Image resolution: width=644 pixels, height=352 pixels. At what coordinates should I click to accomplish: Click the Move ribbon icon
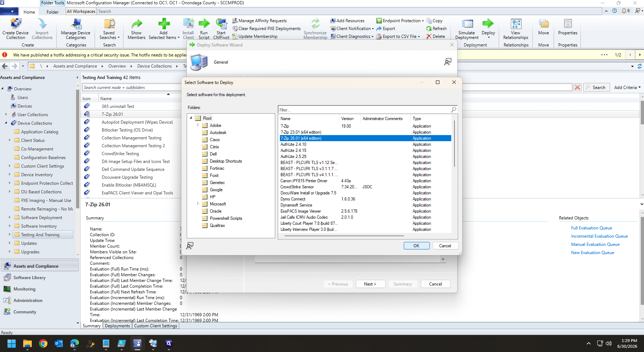pyautogui.click(x=544, y=27)
